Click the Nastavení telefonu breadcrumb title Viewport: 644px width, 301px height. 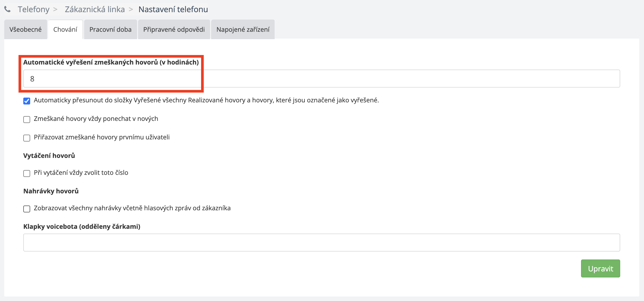tap(173, 9)
